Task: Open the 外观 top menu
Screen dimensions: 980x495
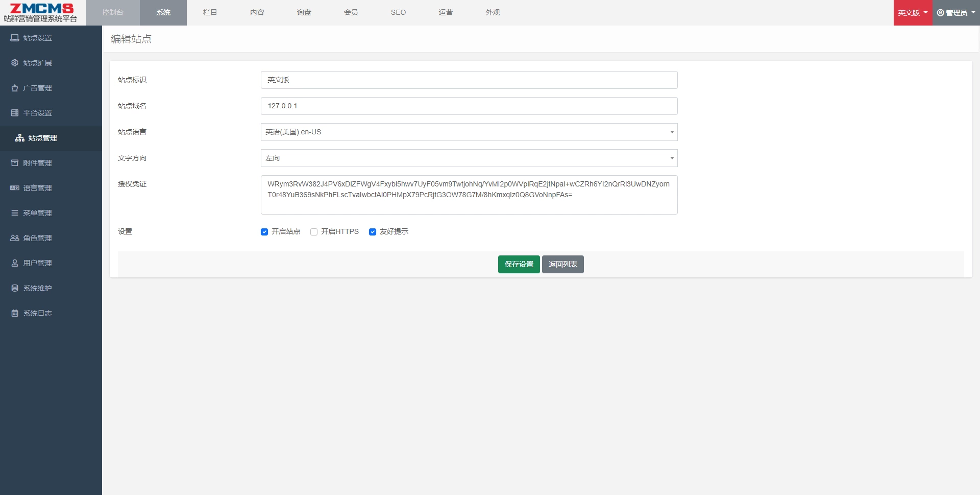Action: 493,12
